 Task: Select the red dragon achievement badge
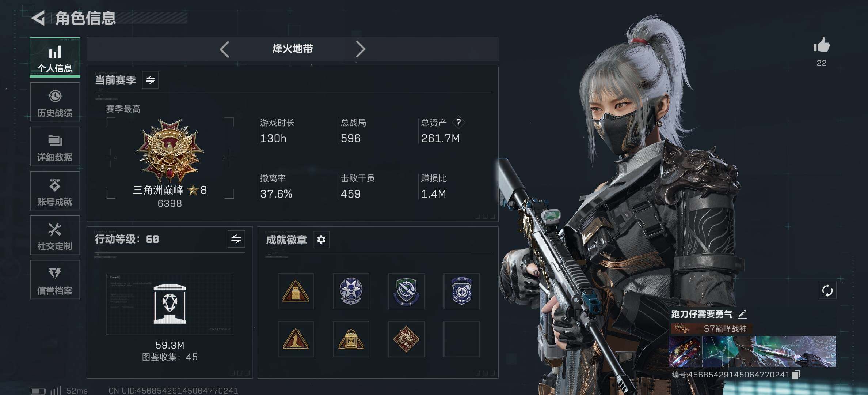406,339
